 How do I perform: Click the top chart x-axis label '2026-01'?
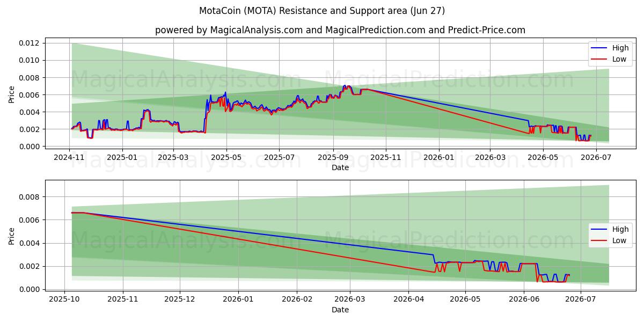[438, 157]
